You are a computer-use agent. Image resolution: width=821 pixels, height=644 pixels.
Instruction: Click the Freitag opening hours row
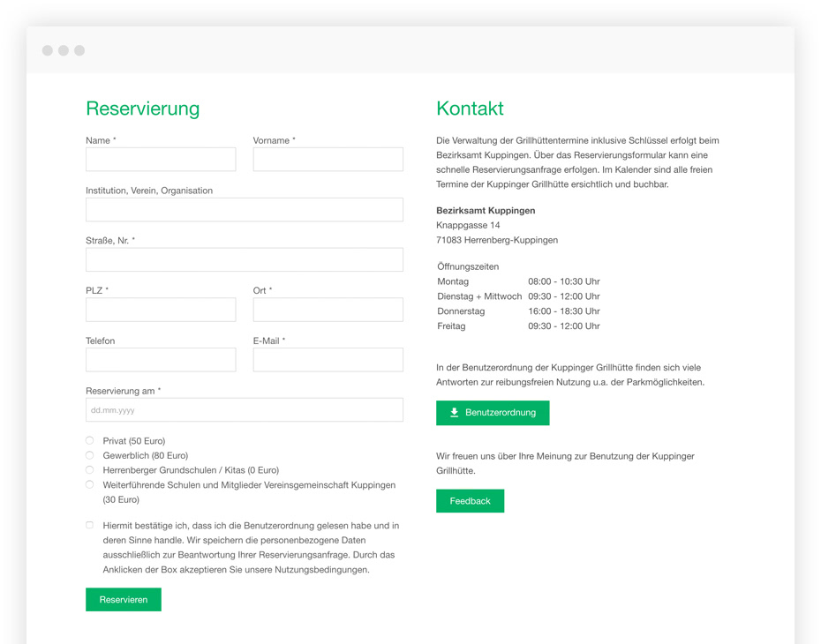(518, 326)
